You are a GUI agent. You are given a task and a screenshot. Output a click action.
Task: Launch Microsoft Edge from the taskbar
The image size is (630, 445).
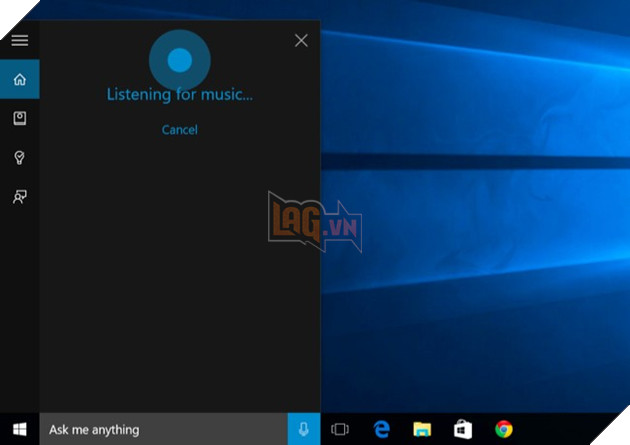click(x=381, y=430)
